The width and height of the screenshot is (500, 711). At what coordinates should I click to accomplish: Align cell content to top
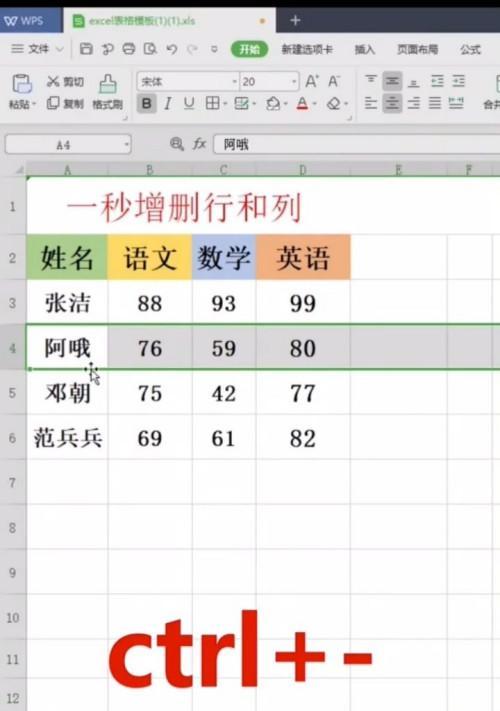point(371,82)
